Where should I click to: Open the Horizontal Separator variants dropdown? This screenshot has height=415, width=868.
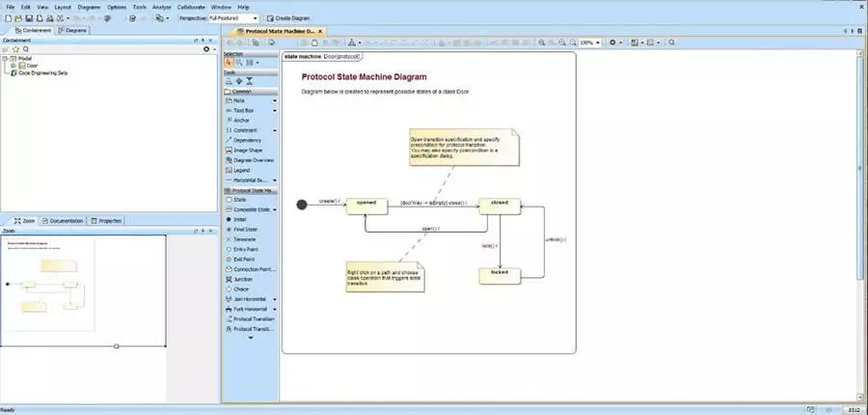pos(274,180)
